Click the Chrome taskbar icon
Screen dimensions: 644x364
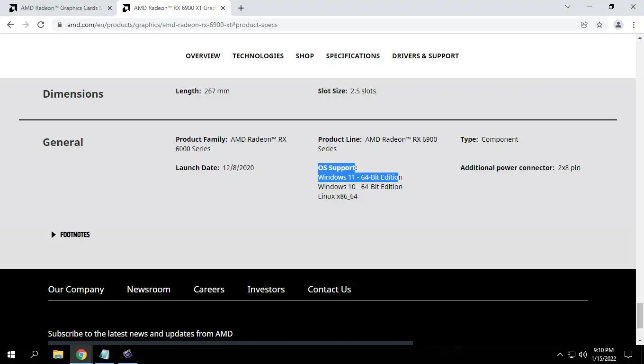click(81, 354)
